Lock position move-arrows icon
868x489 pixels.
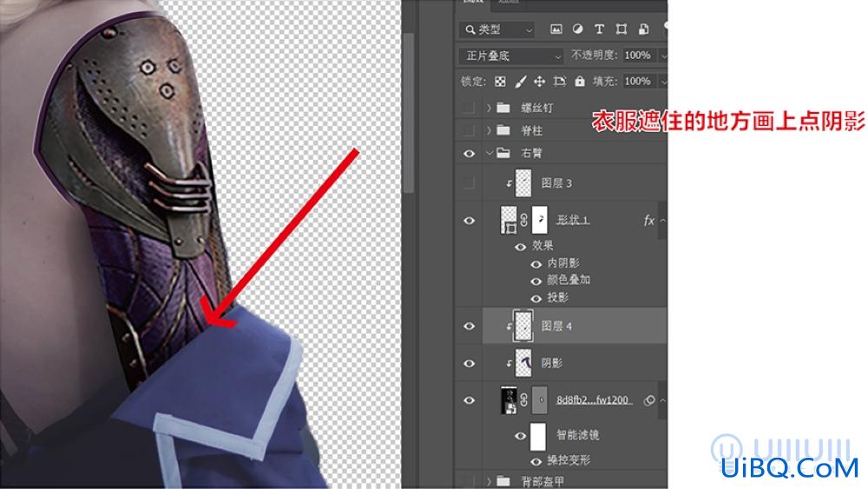pos(539,82)
